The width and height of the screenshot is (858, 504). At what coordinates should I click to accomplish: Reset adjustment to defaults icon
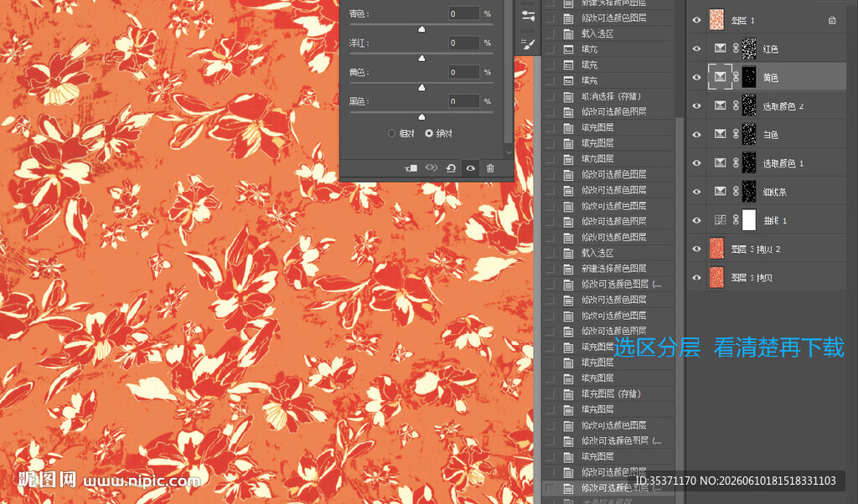(451, 168)
